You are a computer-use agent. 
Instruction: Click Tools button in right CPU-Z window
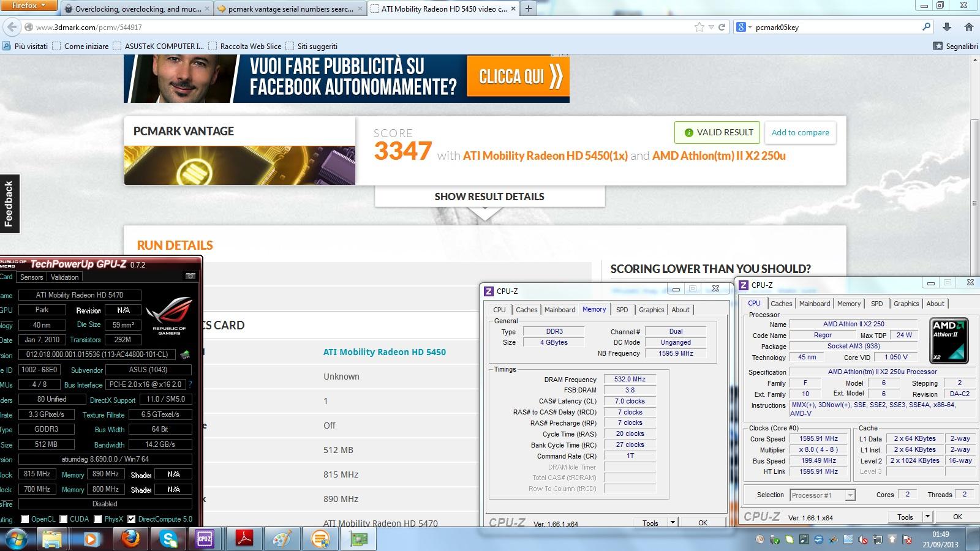(x=905, y=517)
